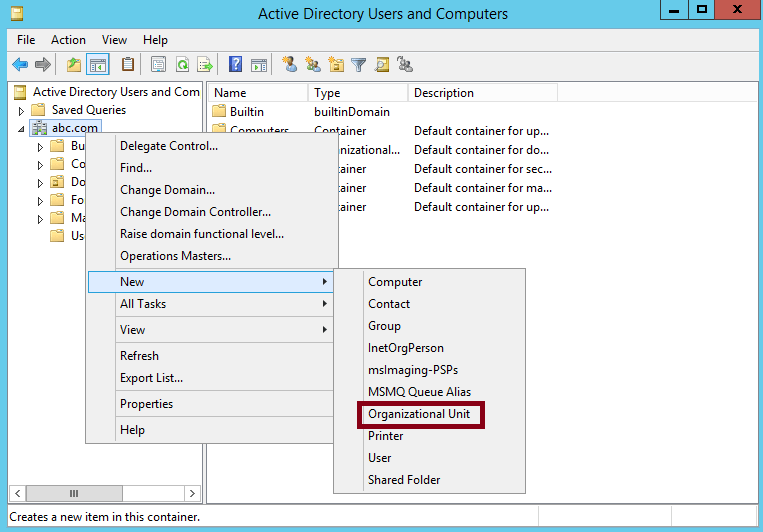The width and height of the screenshot is (763, 532).
Task: Click the Export List toolbar icon
Action: [205, 64]
